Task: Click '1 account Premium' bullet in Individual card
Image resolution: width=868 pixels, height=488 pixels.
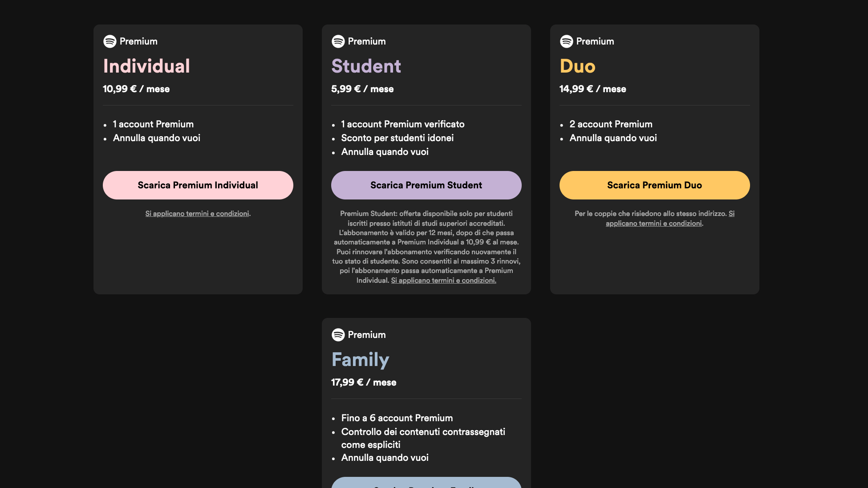Action: [x=154, y=124]
